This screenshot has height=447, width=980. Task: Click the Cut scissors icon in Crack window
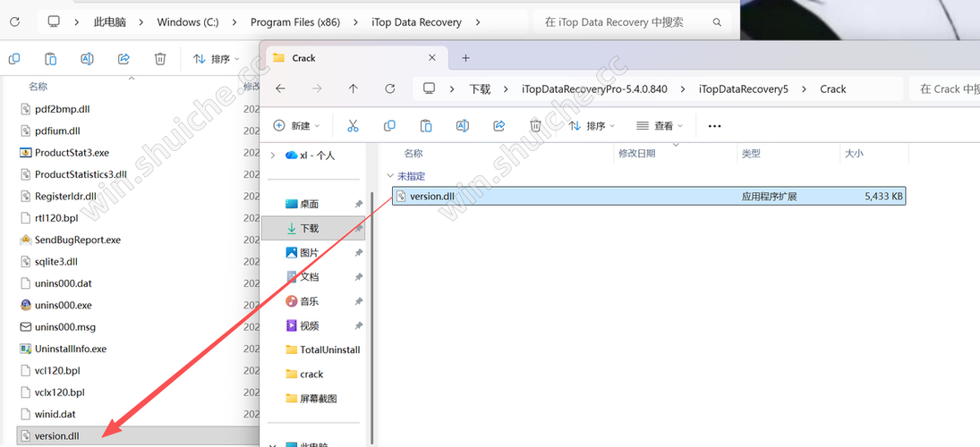(353, 126)
